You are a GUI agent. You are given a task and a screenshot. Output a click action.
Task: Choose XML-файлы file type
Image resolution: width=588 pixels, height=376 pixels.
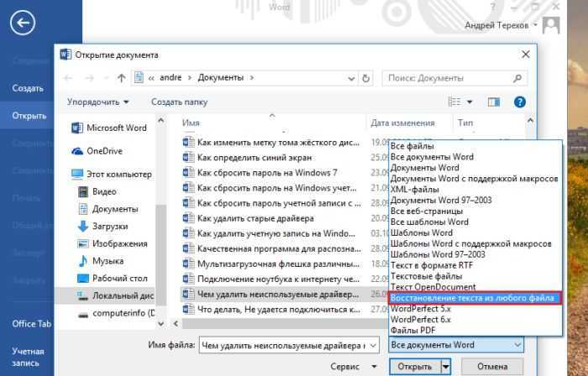click(414, 189)
